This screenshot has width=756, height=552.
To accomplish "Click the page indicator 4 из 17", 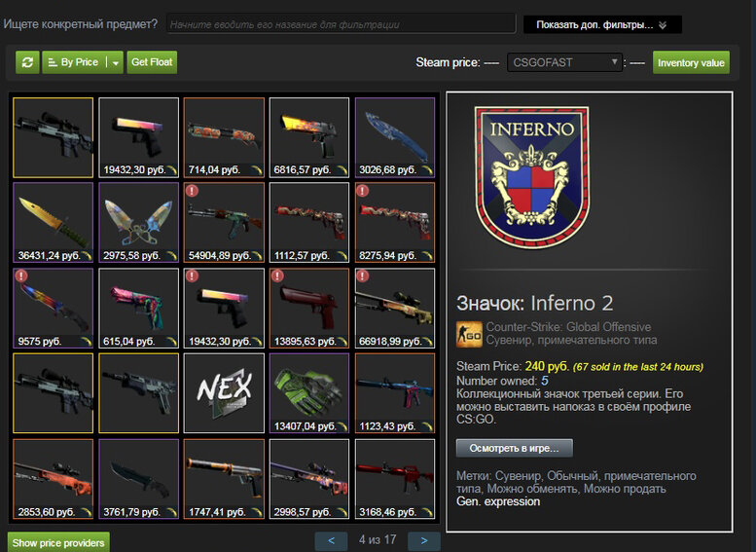I will [378, 539].
